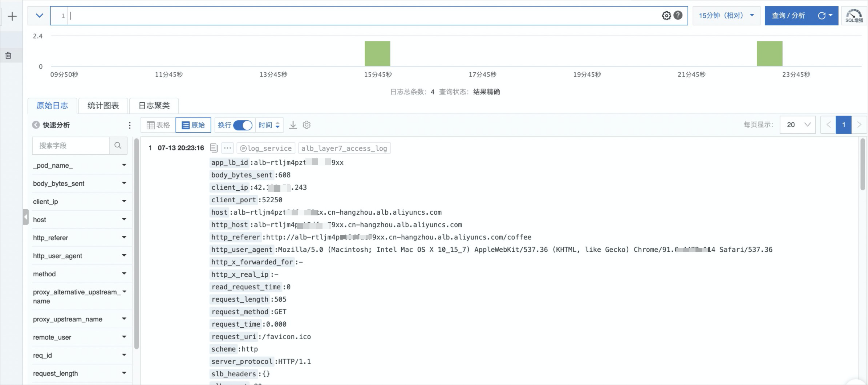868x385 pixels.
Task: Select the 原始 view button
Action: tap(193, 125)
